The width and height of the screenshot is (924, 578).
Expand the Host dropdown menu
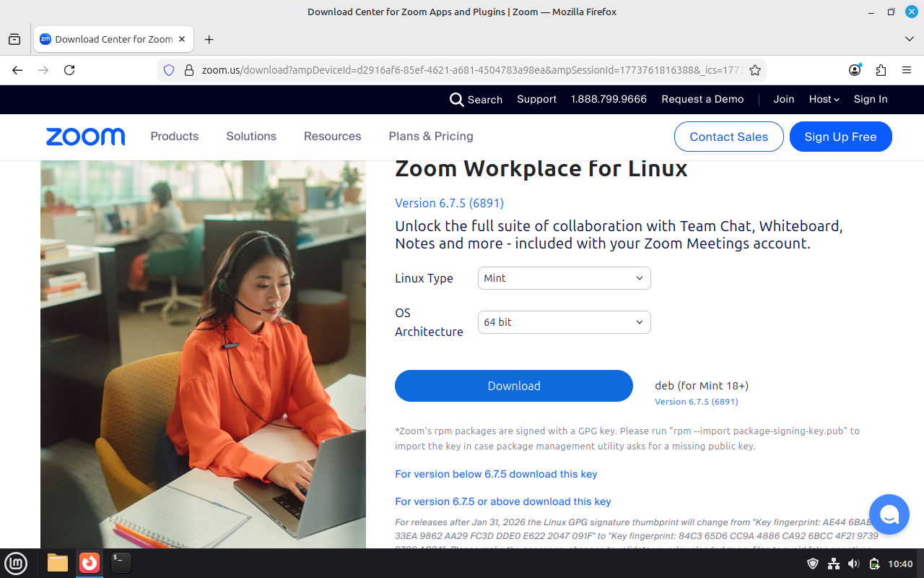[824, 100]
